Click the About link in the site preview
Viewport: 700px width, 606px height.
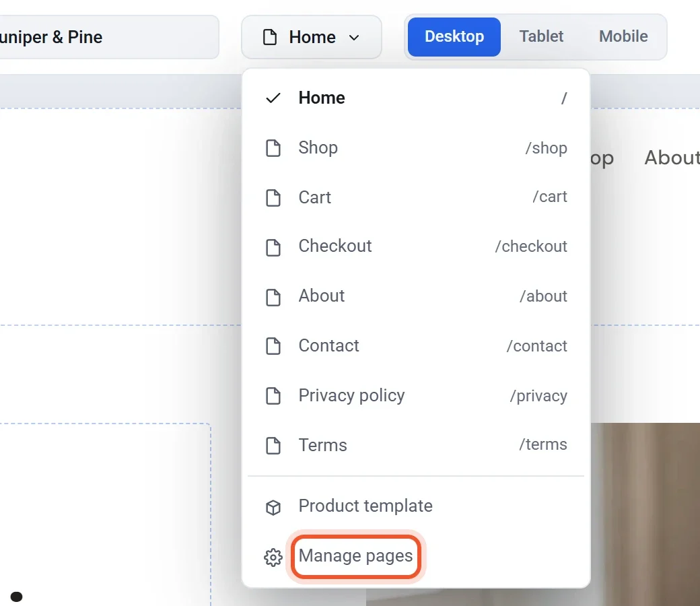click(672, 158)
